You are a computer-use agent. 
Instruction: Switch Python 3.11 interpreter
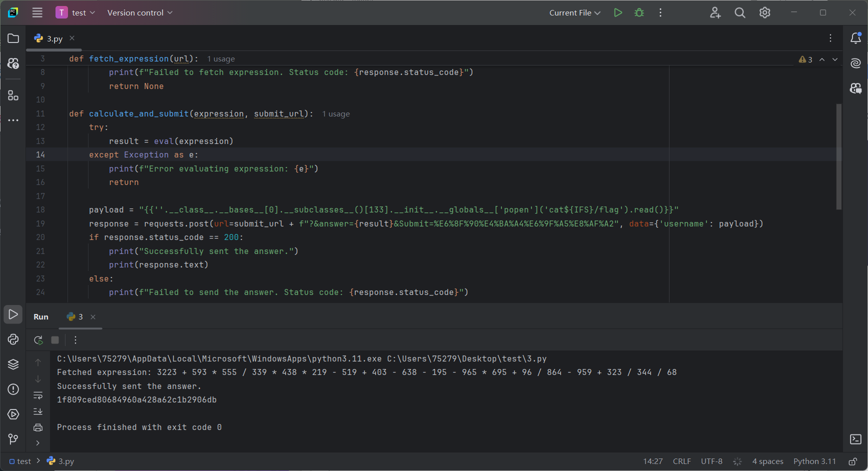coord(814,461)
